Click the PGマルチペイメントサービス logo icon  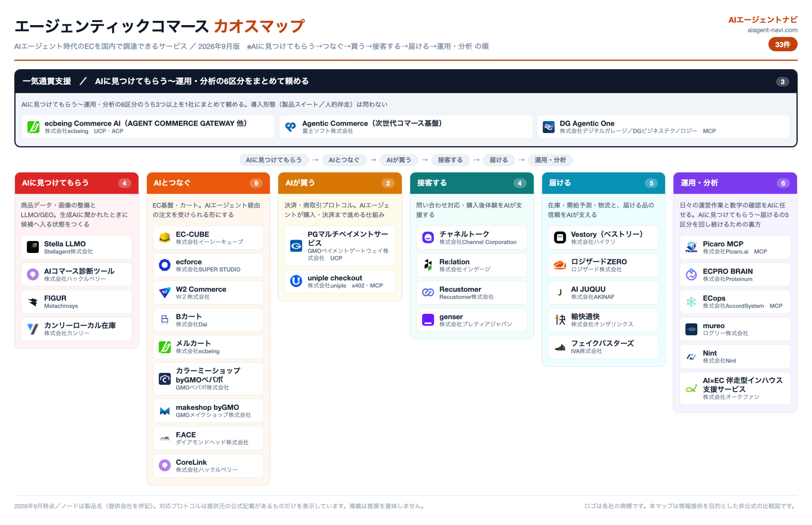click(296, 245)
